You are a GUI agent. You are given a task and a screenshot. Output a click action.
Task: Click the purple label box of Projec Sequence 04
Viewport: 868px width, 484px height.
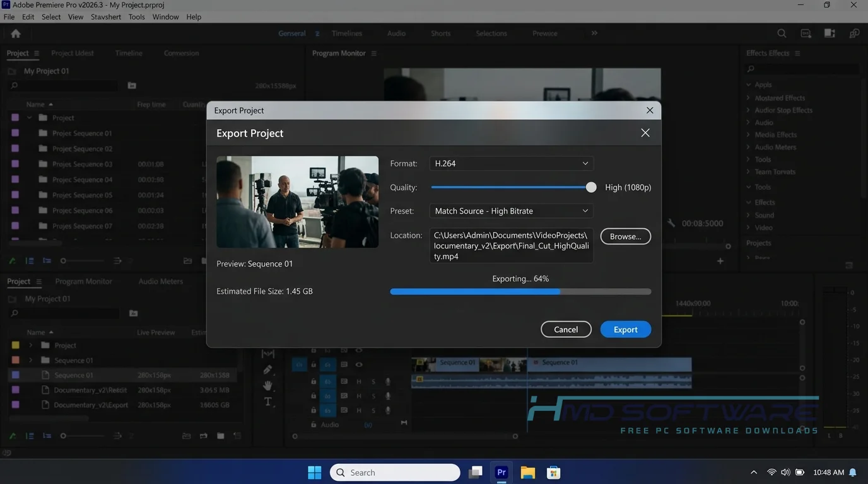(x=15, y=180)
